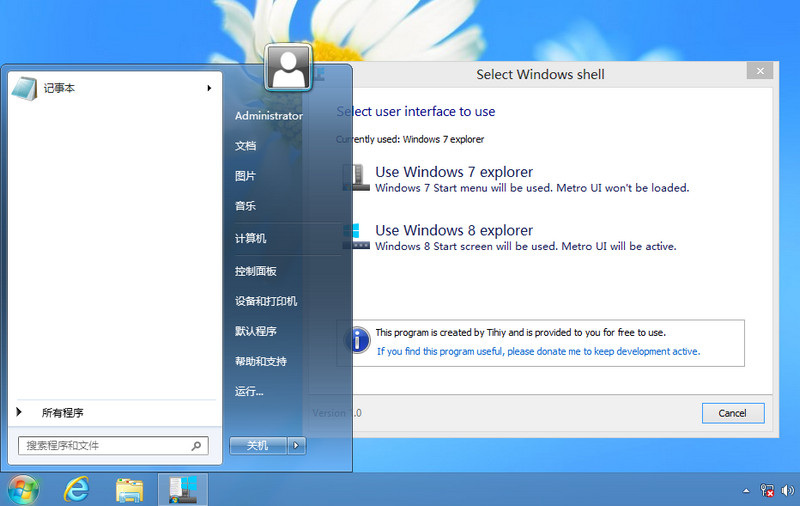Show hidden tray icons arrow
Viewport: 800px width, 506px height.
pyautogui.click(x=746, y=491)
